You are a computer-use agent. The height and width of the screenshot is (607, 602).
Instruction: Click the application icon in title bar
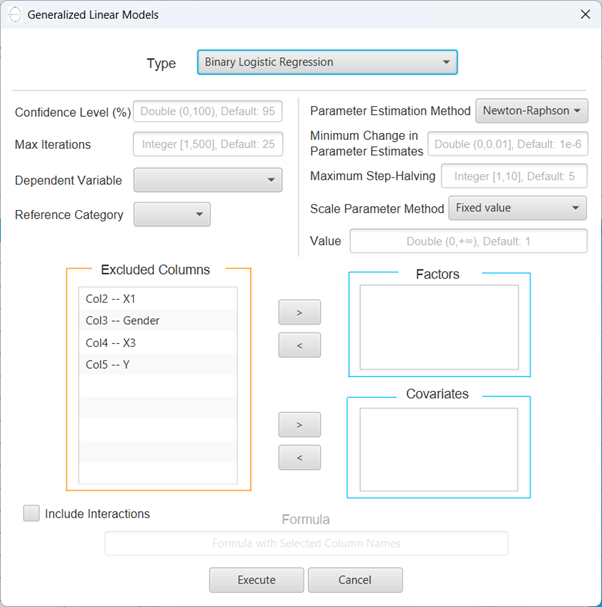tap(15, 15)
